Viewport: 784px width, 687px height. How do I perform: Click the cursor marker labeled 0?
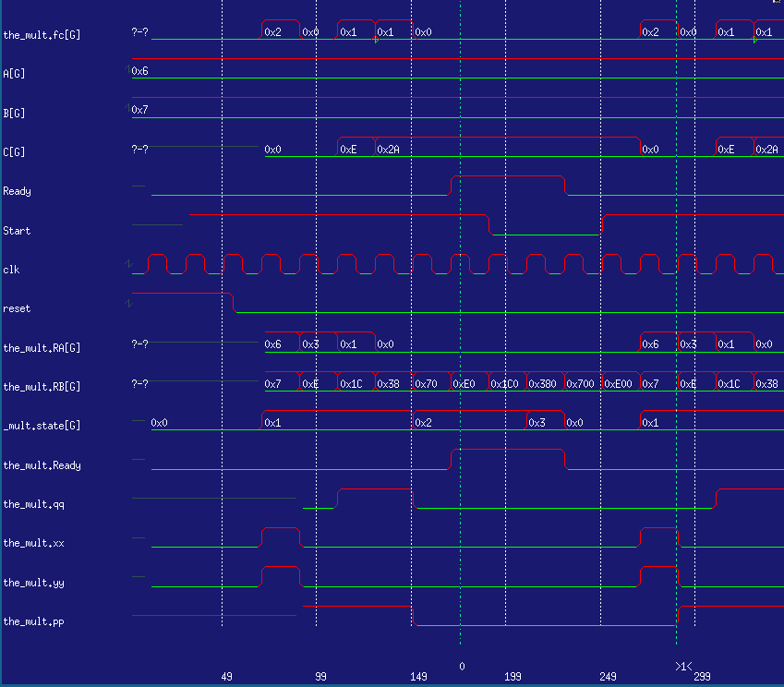tap(462, 665)
